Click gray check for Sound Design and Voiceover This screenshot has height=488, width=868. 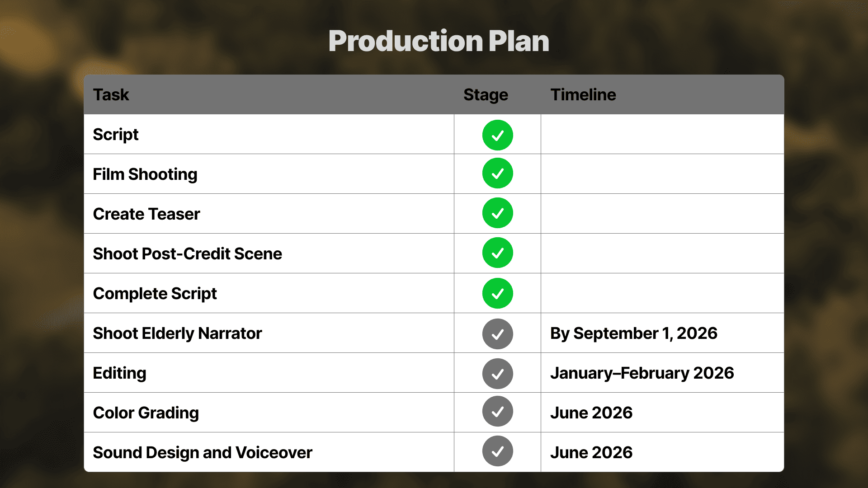tap(497, 451)
